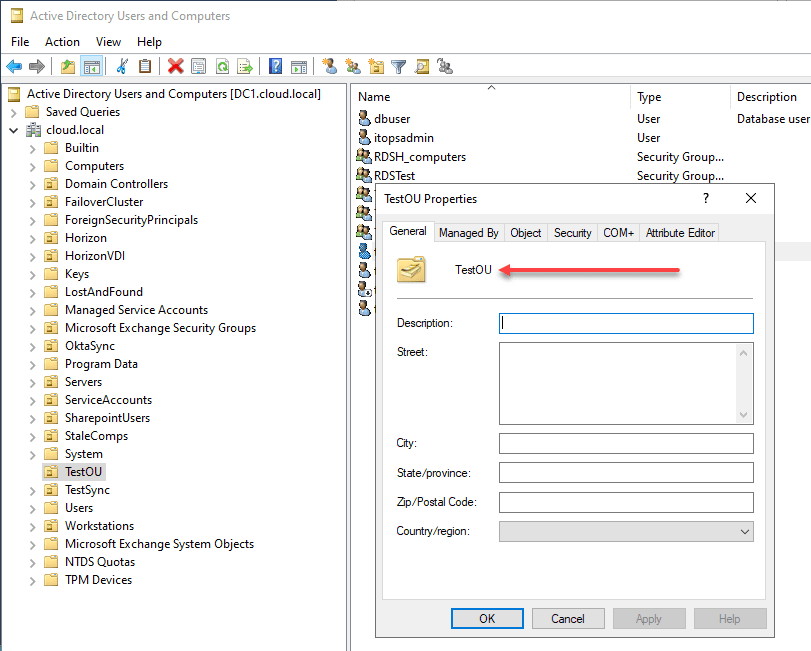
Task: Switch to the Security tab
Action: click(x=573, y=233)
